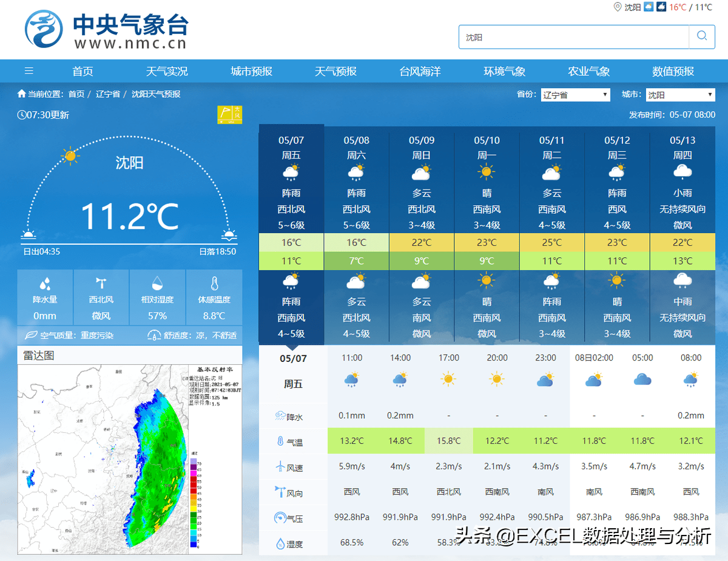Open the radar map image
The width and height of the screenshot is (728, 561).
(130, 460)
